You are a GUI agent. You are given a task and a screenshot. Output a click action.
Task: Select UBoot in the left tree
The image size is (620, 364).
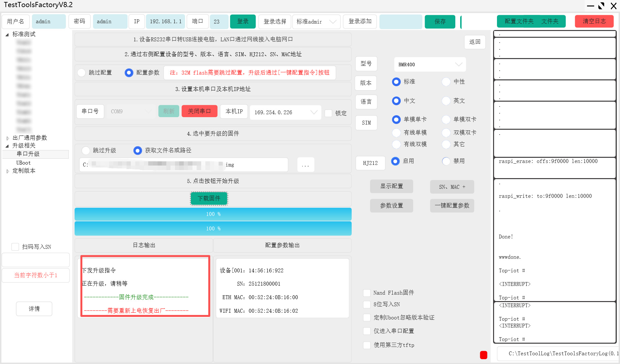click(x=23, y=163)
